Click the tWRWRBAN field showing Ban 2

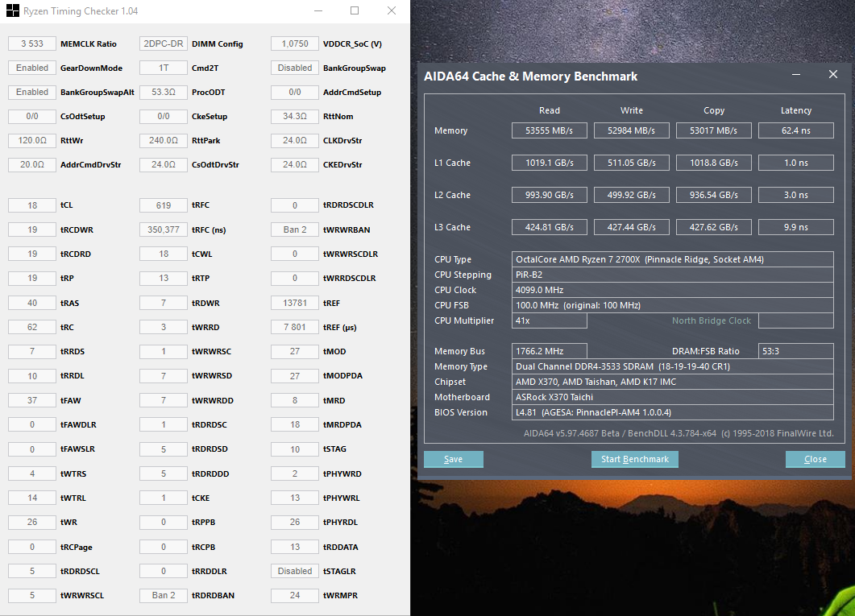click(295, 229)
